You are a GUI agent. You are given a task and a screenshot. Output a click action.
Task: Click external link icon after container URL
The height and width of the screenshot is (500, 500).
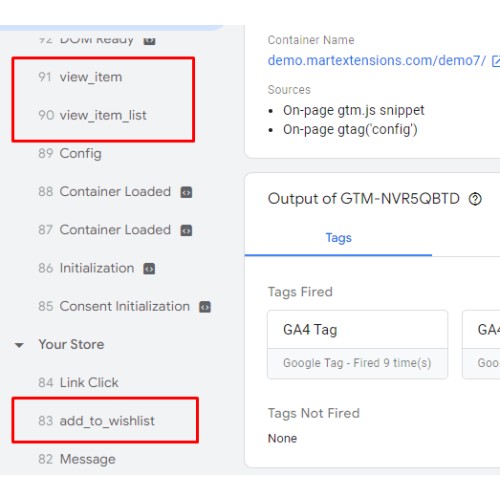pos(496,61)
